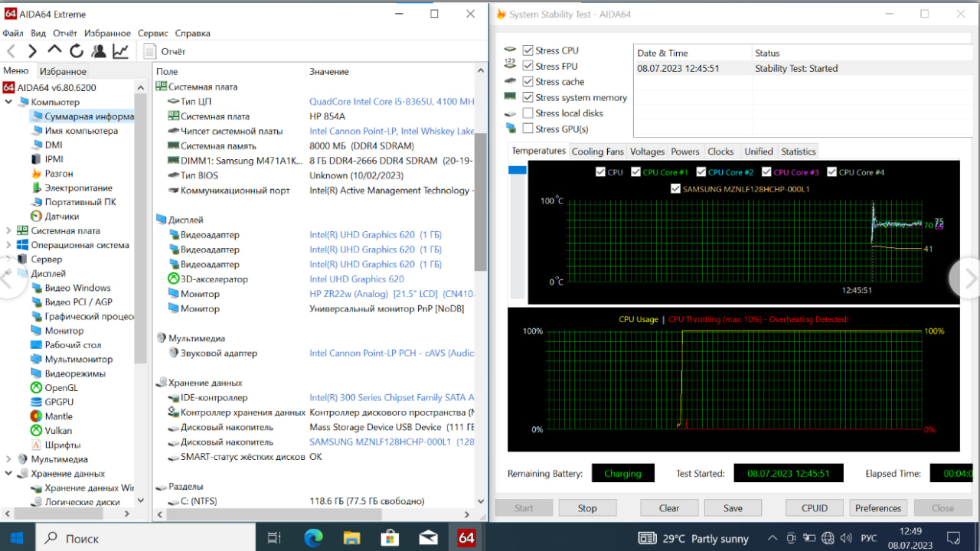Toggle SAMSUNG MZNLF128HCHP graph checkbox
The width and height of the screenshot is (980, 551).
pyautogui.click(x=675, y=188)
